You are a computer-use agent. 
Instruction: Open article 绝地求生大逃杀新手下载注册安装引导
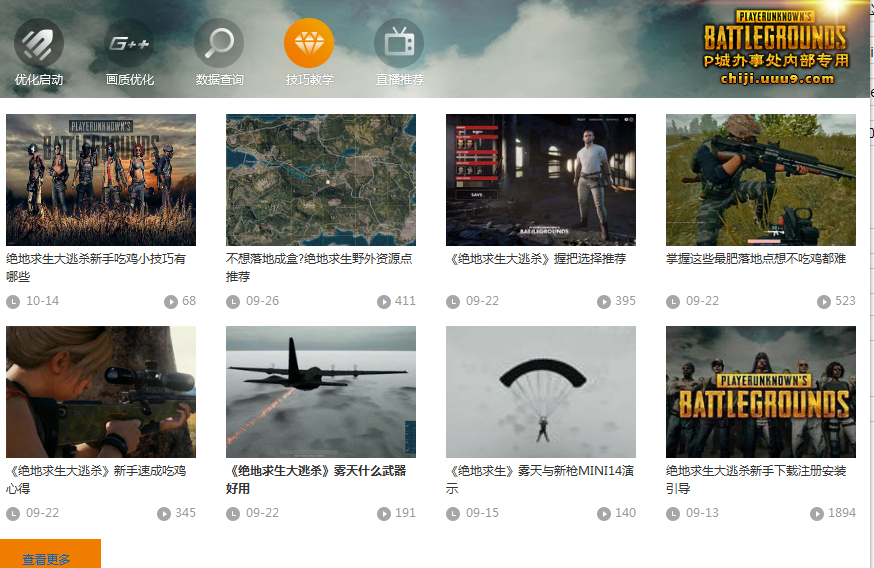(x=756, y=479)
